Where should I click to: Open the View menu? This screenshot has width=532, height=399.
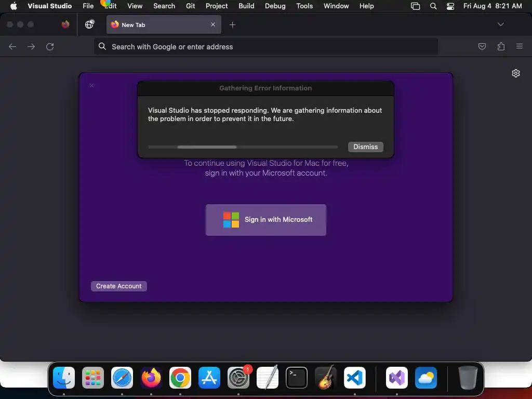[x=135, y=6]
